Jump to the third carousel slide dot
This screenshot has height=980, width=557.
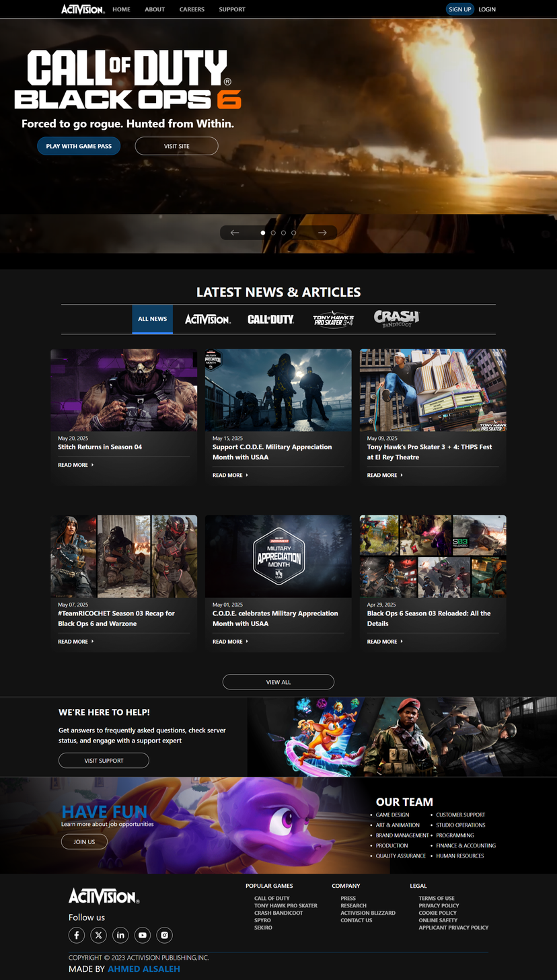[283, 233]
